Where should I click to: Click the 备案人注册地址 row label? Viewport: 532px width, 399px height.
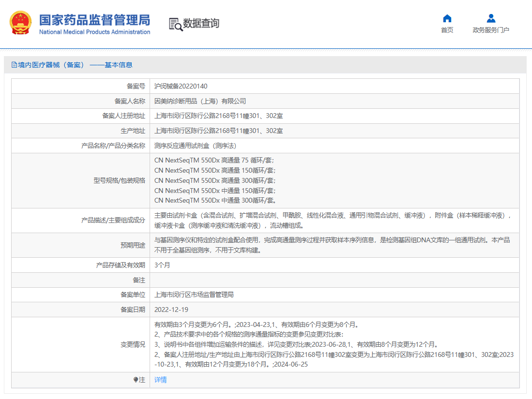(123, 116)
